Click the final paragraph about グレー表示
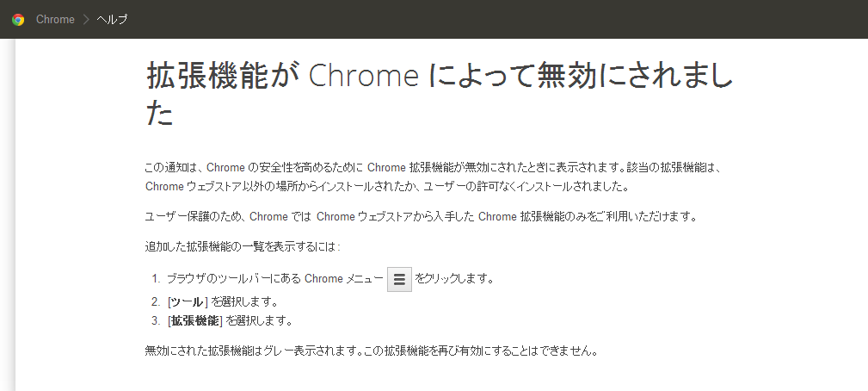This screenshot has height=391, width=868. click(x=371, y=351)
